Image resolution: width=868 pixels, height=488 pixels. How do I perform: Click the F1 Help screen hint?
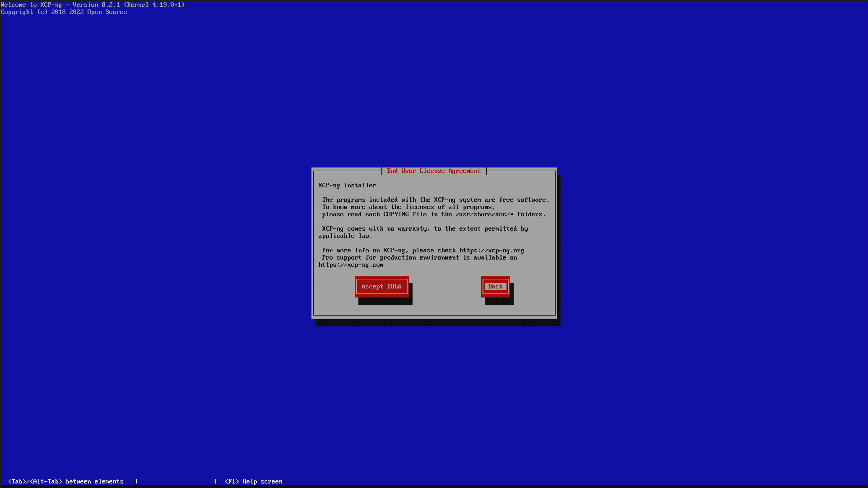pos(254,482)
